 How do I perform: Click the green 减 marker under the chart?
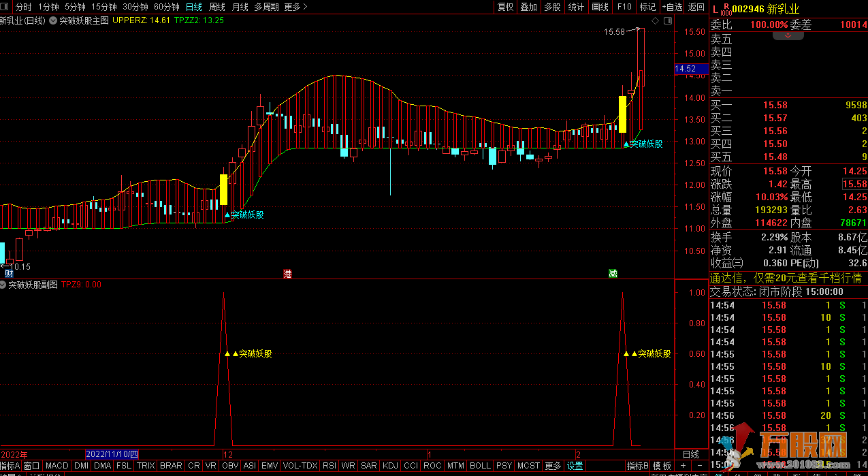pos(613,274)
